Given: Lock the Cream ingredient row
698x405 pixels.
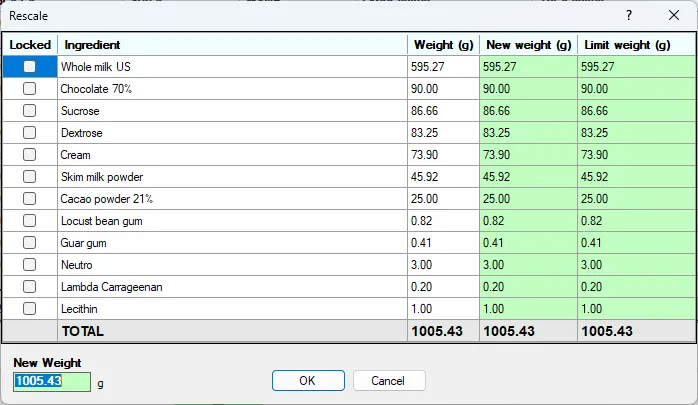Looking at the screenshot, I should click(x=29, y=154).
